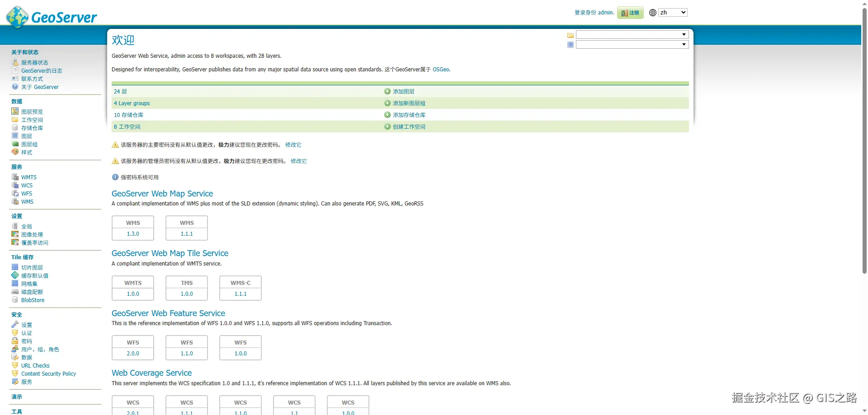Click the disk quota icon

pyautogui.click(x=15, y=292)
